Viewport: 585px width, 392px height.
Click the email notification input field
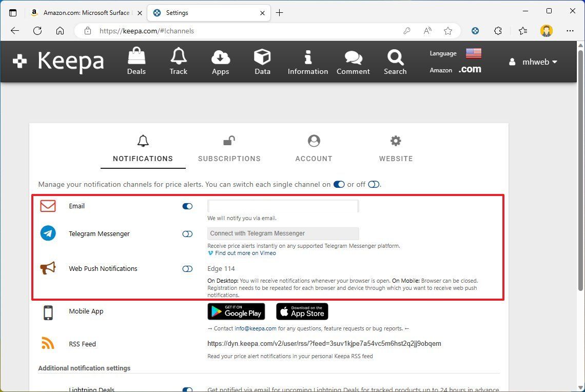pos(283,206)
